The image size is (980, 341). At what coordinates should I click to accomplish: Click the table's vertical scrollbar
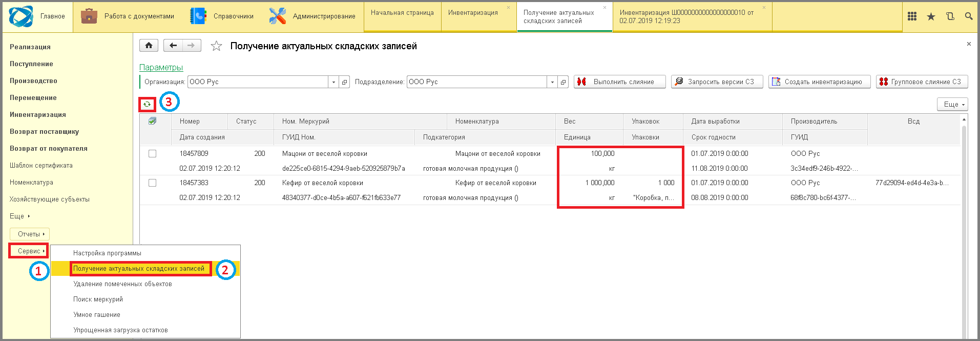tap(964, 226)
